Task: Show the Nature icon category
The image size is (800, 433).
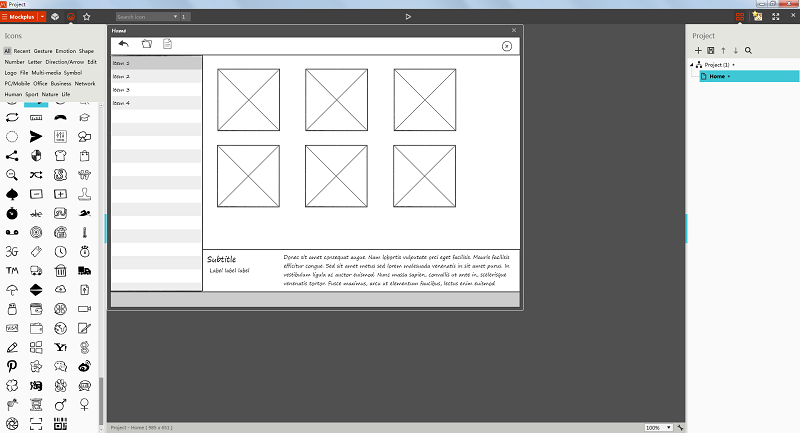Action: coord(50,94)
